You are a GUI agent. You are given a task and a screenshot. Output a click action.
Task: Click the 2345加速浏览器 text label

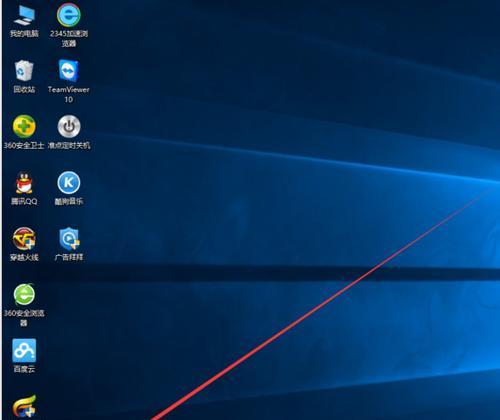pyautogui.click(x=69, y=38)
